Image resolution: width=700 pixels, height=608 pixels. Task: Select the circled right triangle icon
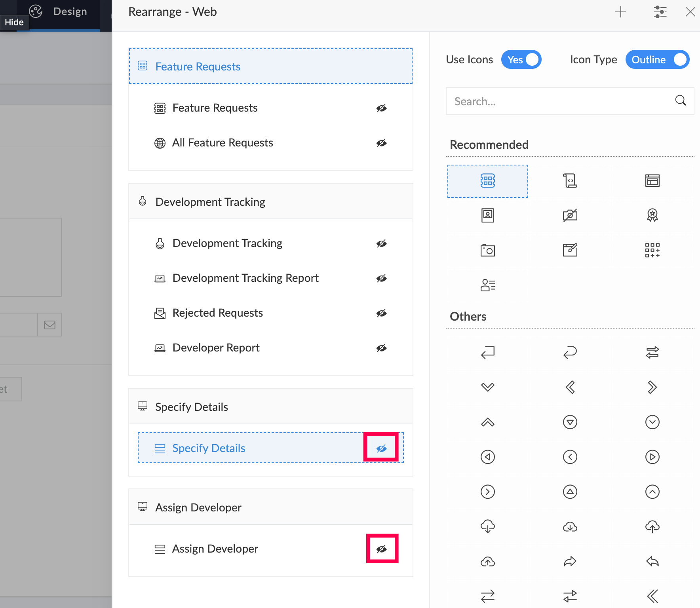pyautogui.click(x=652, y=457)
